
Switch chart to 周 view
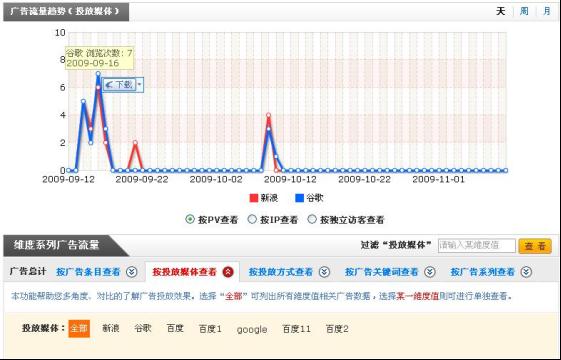(x=524, y=11)
